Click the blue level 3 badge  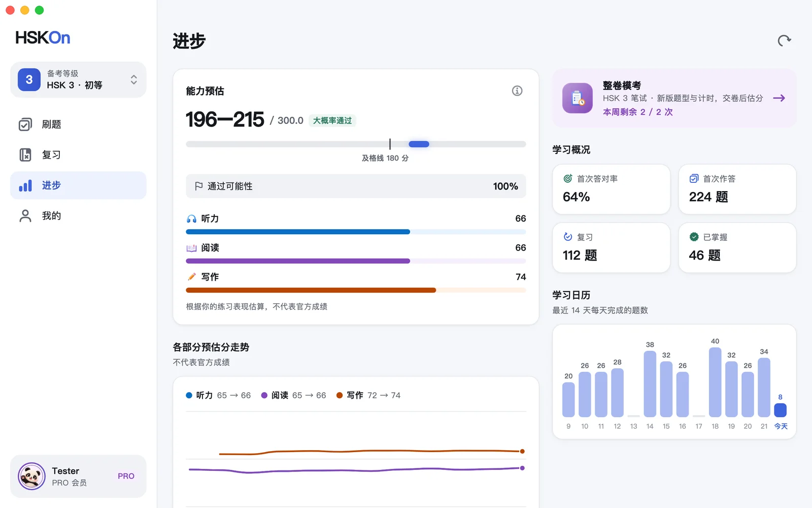coord(29,80)
